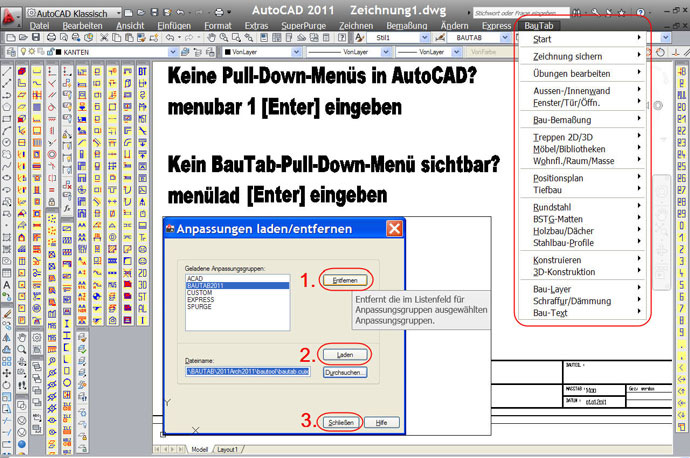Expand the VonLayer color control dropdown
This screenshot has width=690, height=458.
click(x=296, y=52)
